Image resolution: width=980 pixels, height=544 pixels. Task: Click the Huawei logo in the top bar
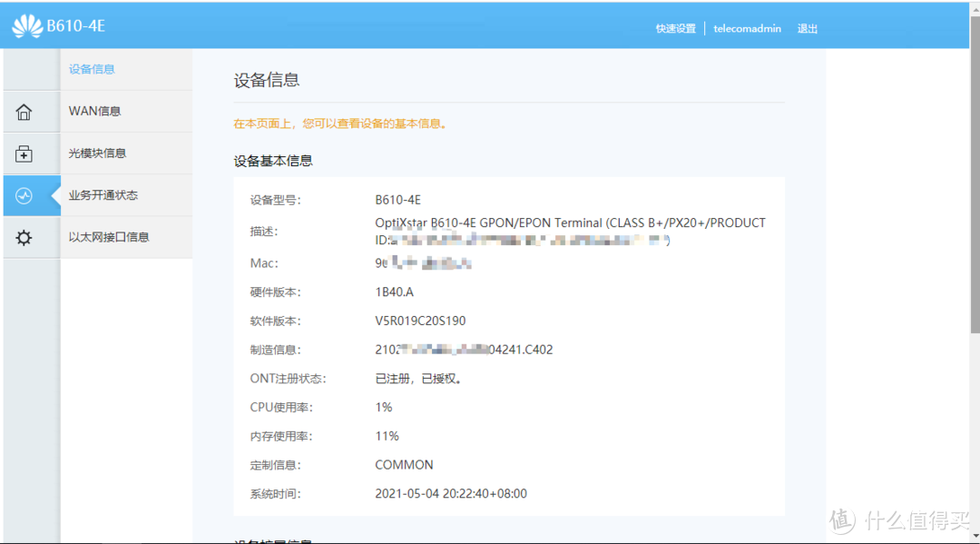pos(27,25)
